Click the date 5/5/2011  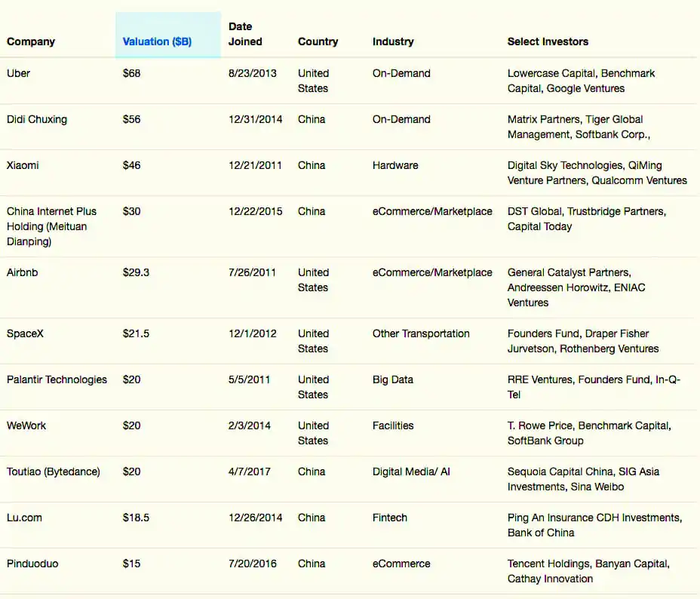click(250, 379)
